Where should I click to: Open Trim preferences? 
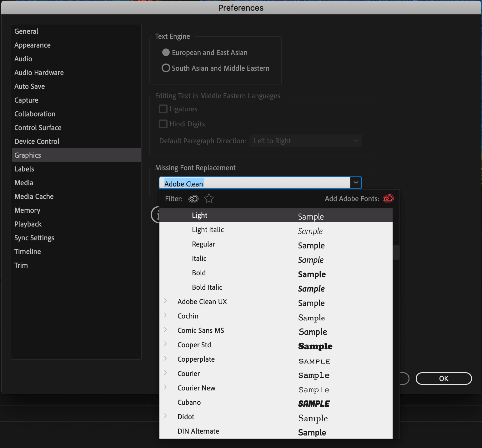point(76,265)
